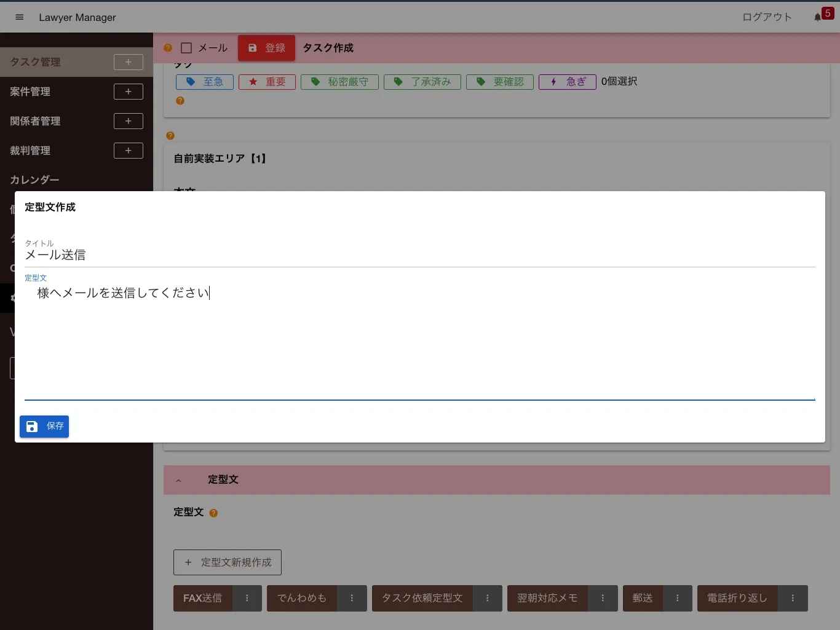Click ログアウト to log out

[767, 17]
